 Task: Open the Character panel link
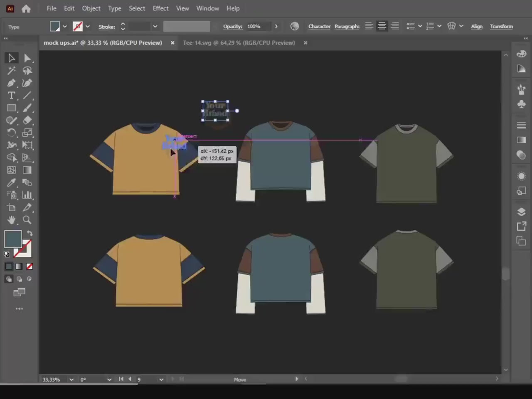tap(319, 26)
